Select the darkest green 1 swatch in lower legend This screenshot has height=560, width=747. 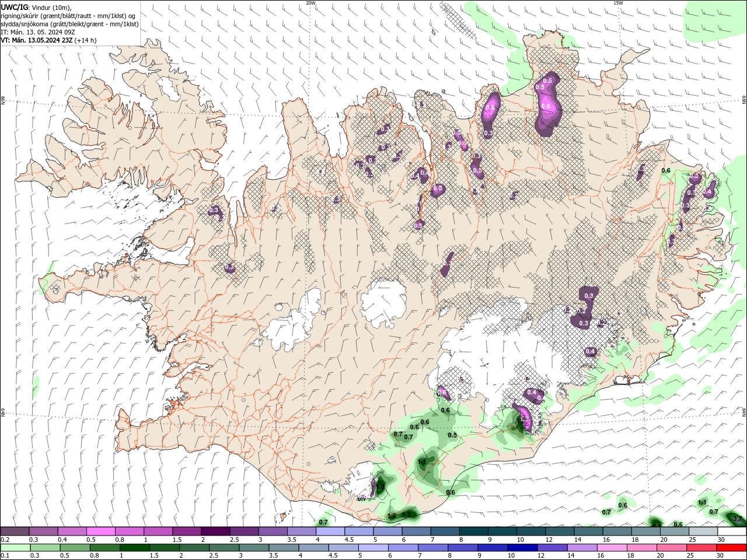pos(134,548)
